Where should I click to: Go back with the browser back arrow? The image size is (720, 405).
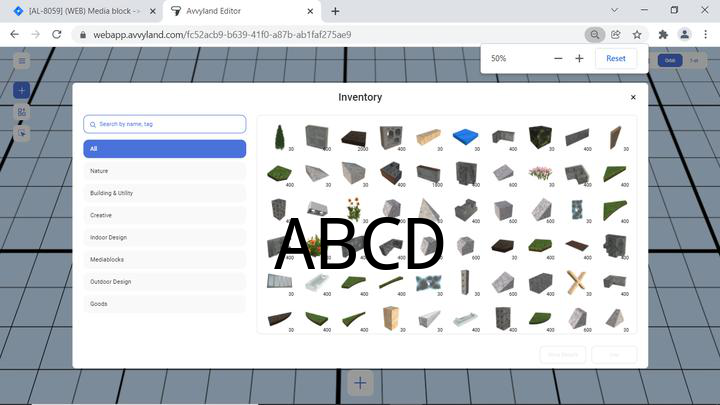tap(14, 34)
